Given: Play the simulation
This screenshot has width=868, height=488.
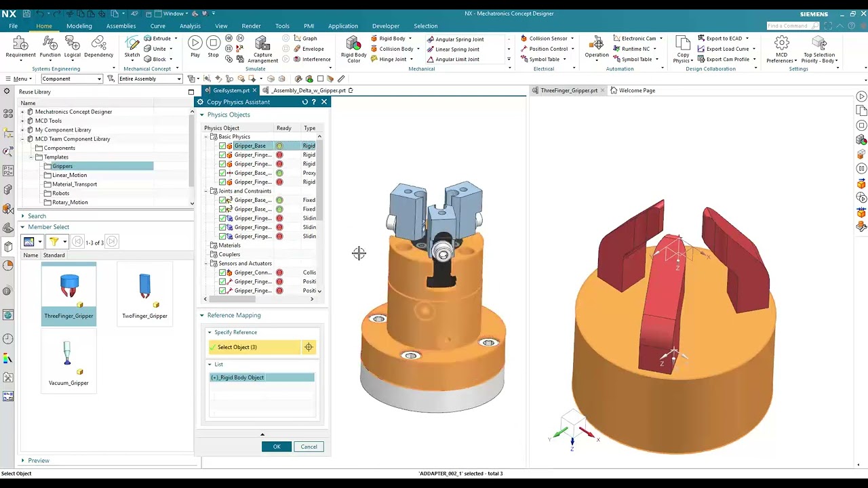Looking at the screenshot, I should [195, 47].
